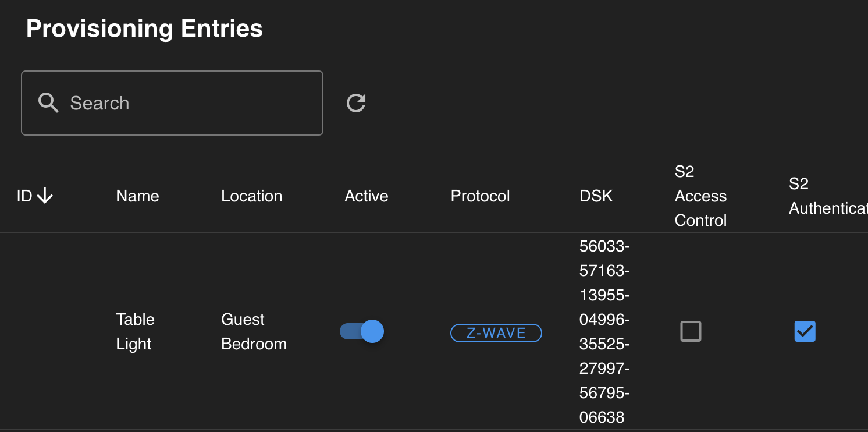Sort the table by the ID column
Screen dimensions: 868x432
coord(24,196)
